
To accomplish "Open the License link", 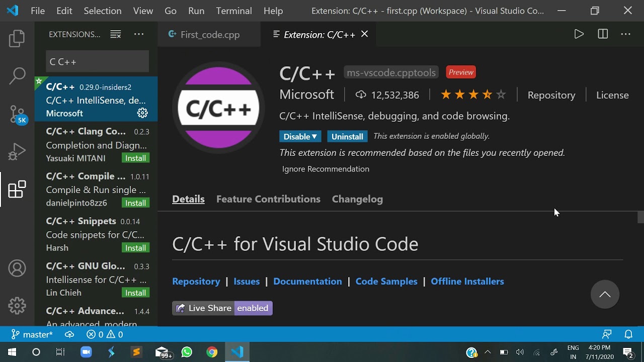I will click(612, 95).
